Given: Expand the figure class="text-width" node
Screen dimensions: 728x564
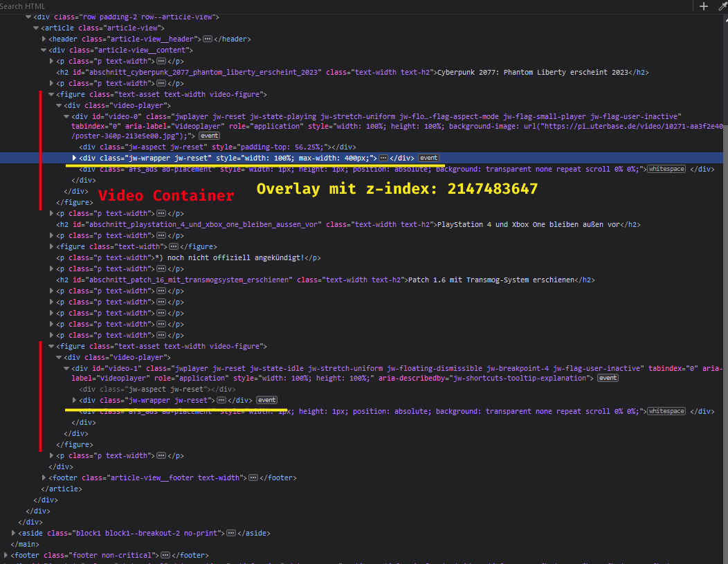Looking at the screenshot, I should coord(51,246).
